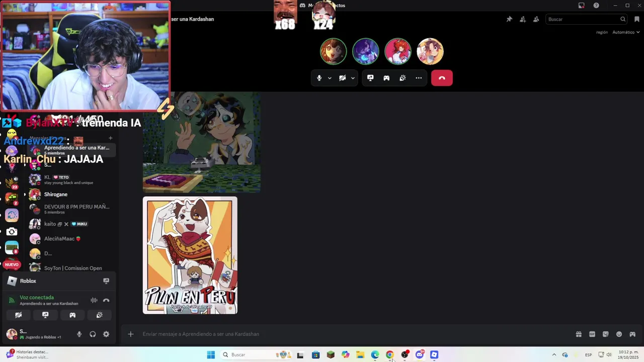Open the emoji picker
Image resolution: width=644 pixels, height=362 pixels.
619,334
